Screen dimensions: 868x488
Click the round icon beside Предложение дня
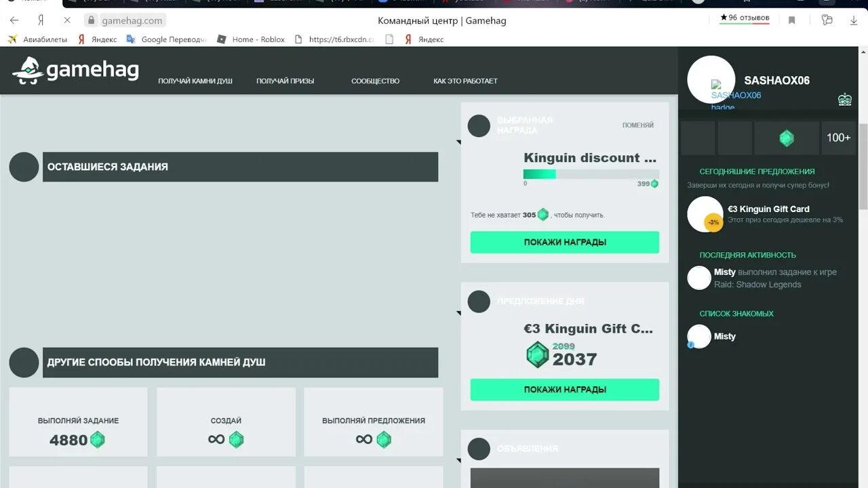click(x=479, y=302)
